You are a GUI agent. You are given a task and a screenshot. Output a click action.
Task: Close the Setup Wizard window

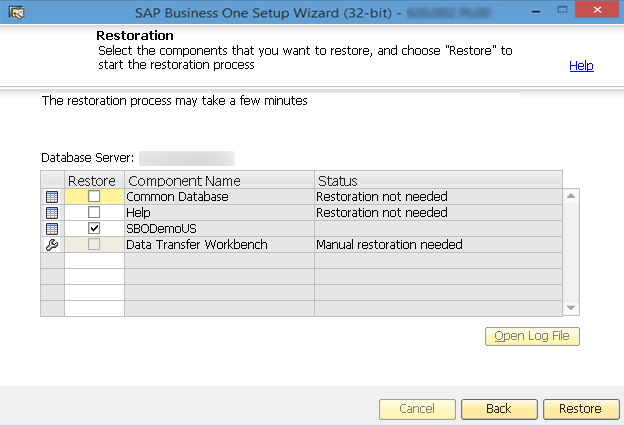(597, 10)
